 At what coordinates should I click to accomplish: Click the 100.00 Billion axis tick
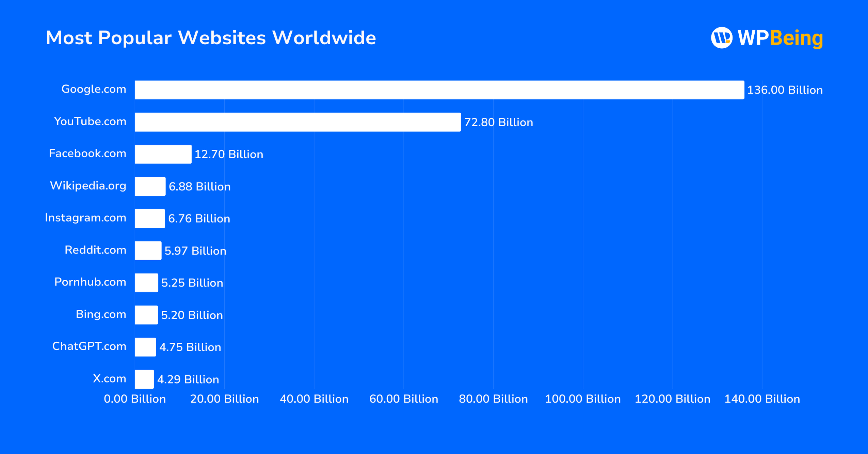tap(583, 399)
